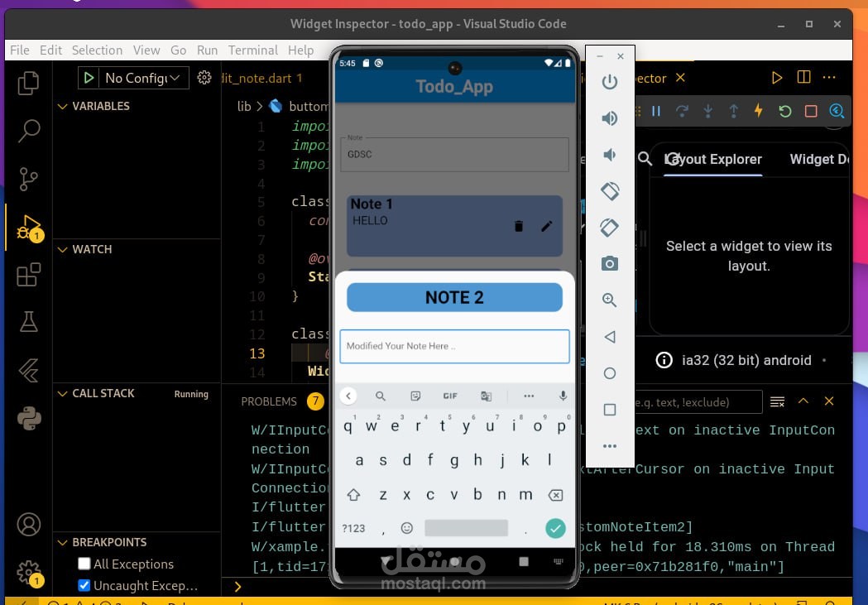
Task: Click emulator zoom magnifier icon
Action: tap(610, 300)
